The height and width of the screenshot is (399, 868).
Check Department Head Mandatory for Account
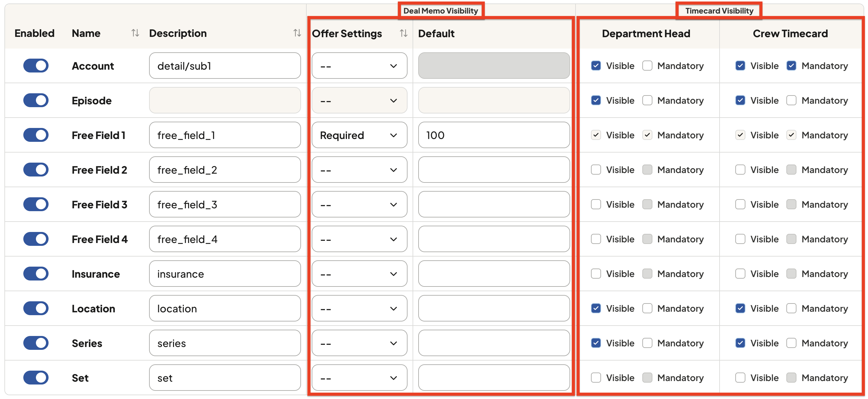[x=647, y=66]
